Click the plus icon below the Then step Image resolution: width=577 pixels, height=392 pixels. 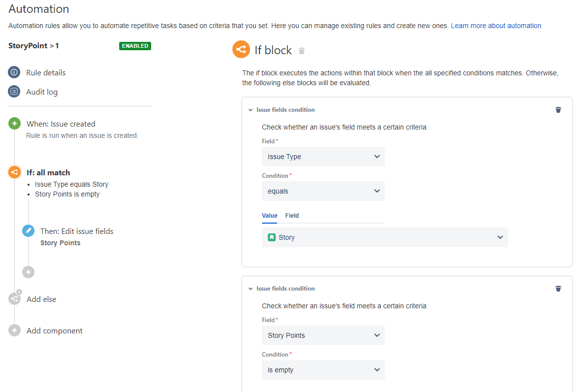pyautogui.click(x=28, y=272)
